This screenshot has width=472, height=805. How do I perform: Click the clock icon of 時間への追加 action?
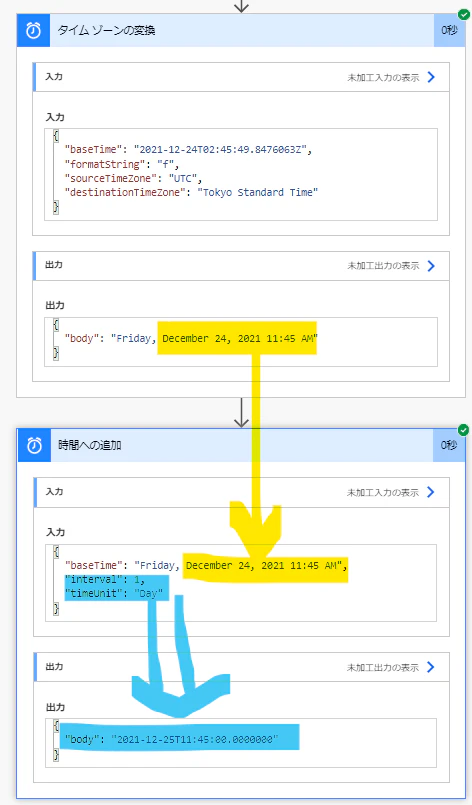pyautogui.click(x=34, y=445)
